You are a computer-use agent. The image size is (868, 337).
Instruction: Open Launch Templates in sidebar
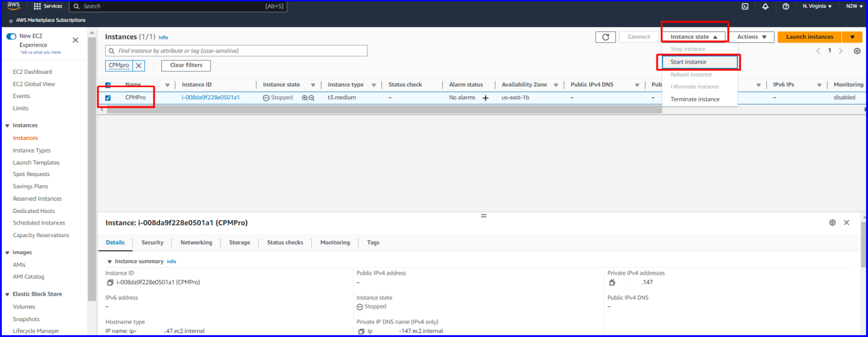[36, 163]
